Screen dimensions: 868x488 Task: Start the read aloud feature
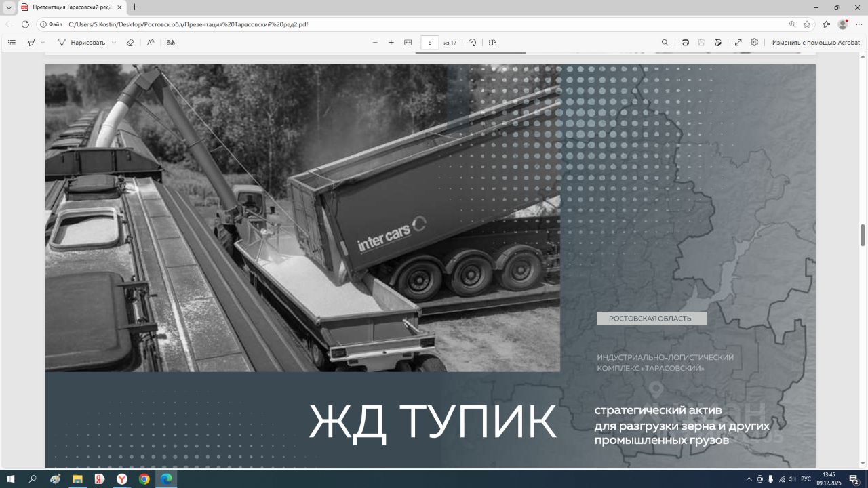151,42
